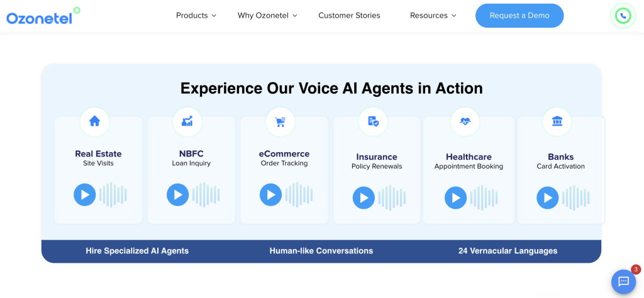Click the Banks building icon

[557, 121]
